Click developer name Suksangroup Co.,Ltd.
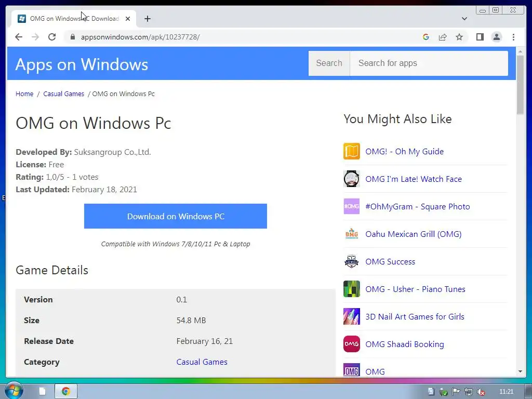The width and height of the screenshot is (532, 399). [x=112, y=152]
